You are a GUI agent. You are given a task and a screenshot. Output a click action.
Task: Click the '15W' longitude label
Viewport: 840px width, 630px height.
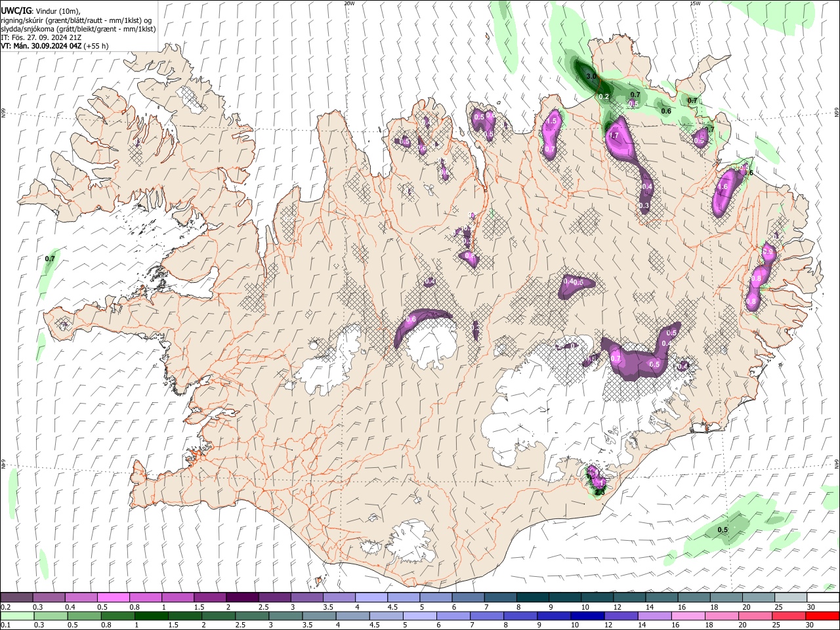pyautogui.click(x=696, y=3)
